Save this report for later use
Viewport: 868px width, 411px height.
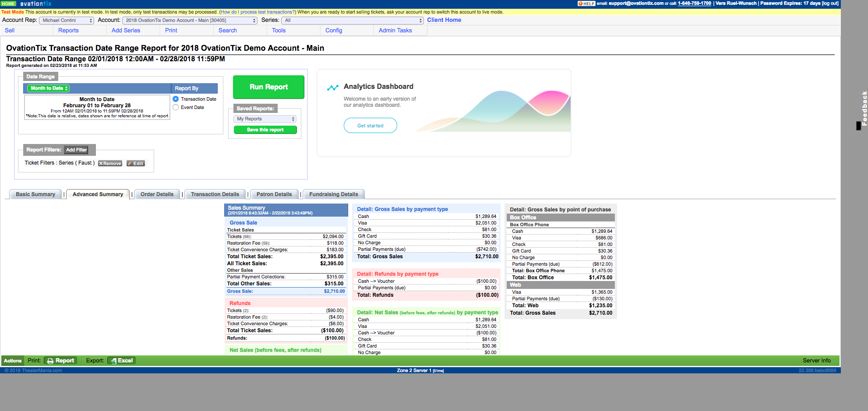pos(265,130)
